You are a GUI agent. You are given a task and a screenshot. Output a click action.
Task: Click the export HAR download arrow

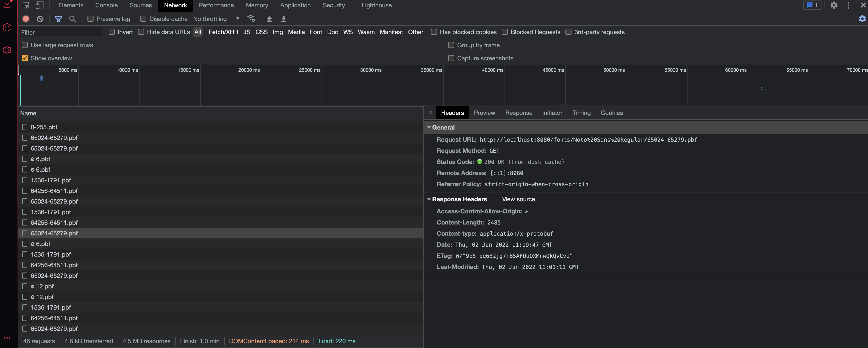pyautogui.click(x=283, y=19)
